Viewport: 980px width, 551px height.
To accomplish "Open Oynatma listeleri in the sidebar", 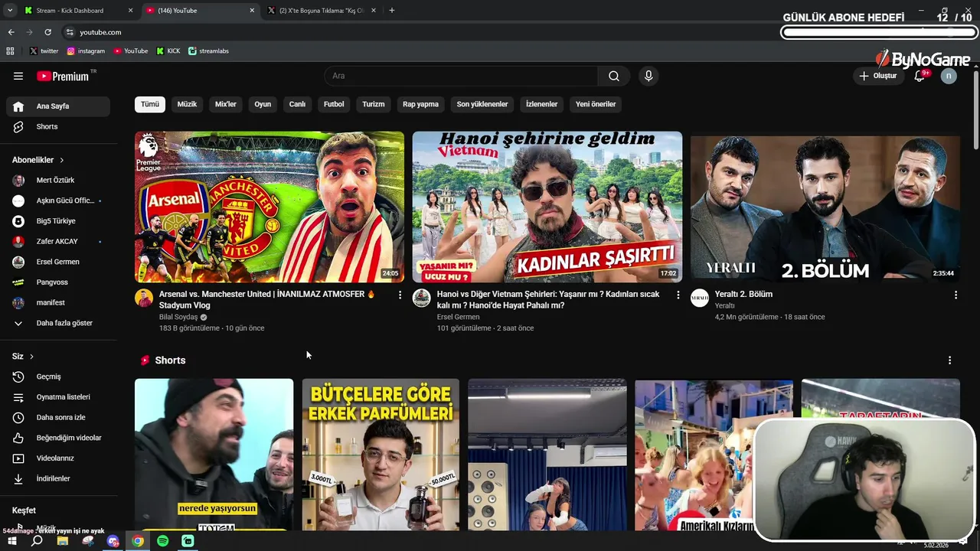I will [x=58, y=397].
